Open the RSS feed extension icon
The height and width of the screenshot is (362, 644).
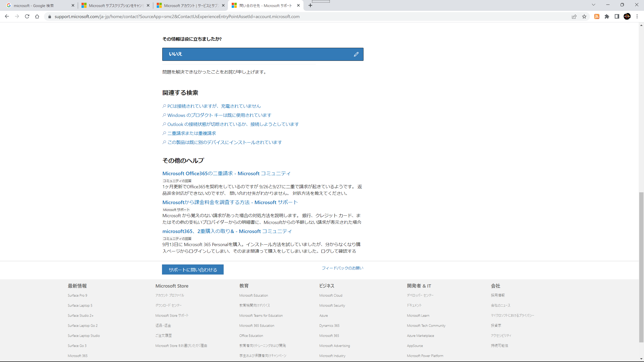click(x=597, y=17)
